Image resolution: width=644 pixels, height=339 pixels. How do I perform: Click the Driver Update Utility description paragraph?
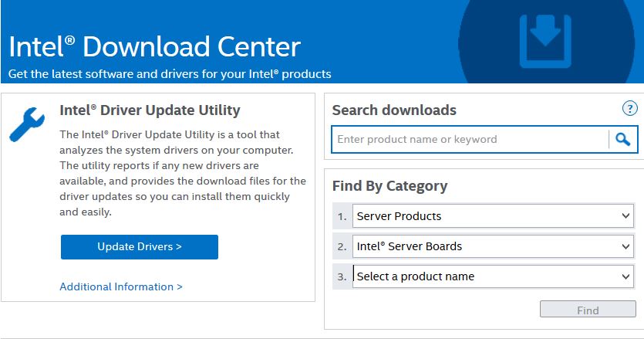(x=183, y=173)
